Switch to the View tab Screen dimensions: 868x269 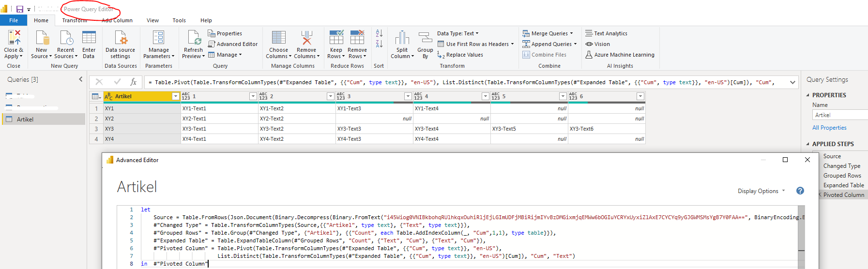[x=152, y=20]
